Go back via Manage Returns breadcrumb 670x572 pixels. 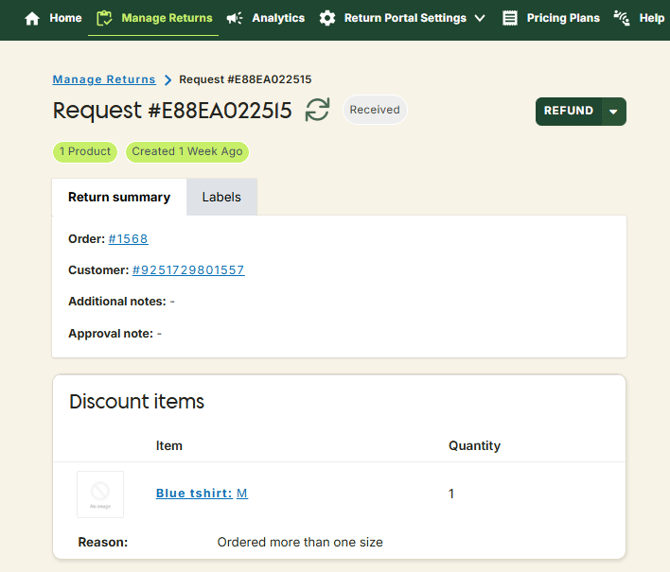[x=104, y=79]
